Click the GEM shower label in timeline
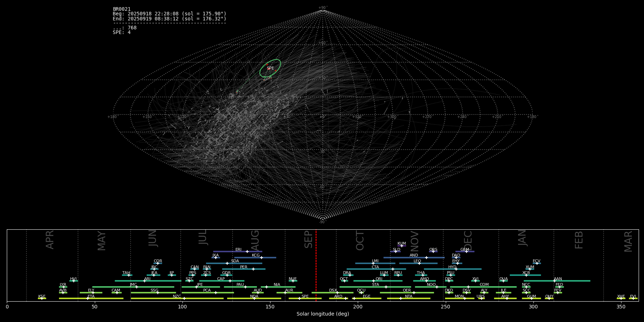 (465, 250)
